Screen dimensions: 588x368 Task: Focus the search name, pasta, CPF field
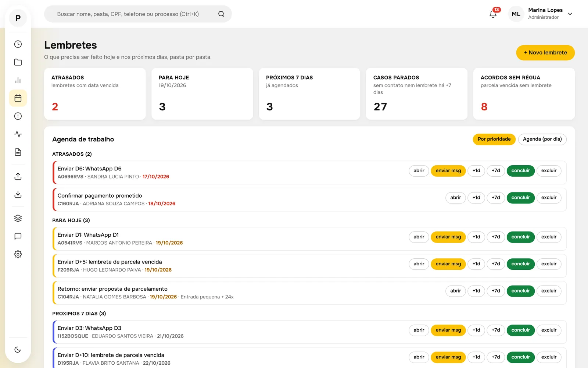coord(138,14)
